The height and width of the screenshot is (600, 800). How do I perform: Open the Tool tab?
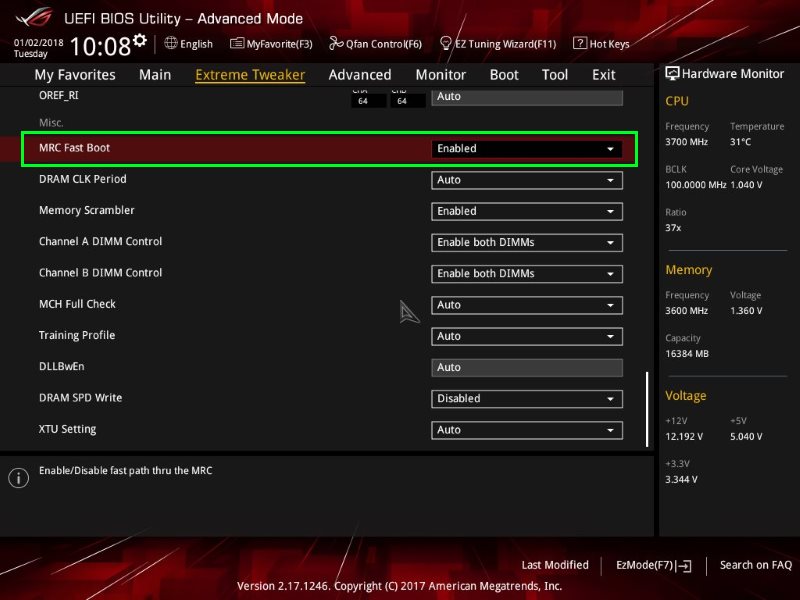pos(555,75)
